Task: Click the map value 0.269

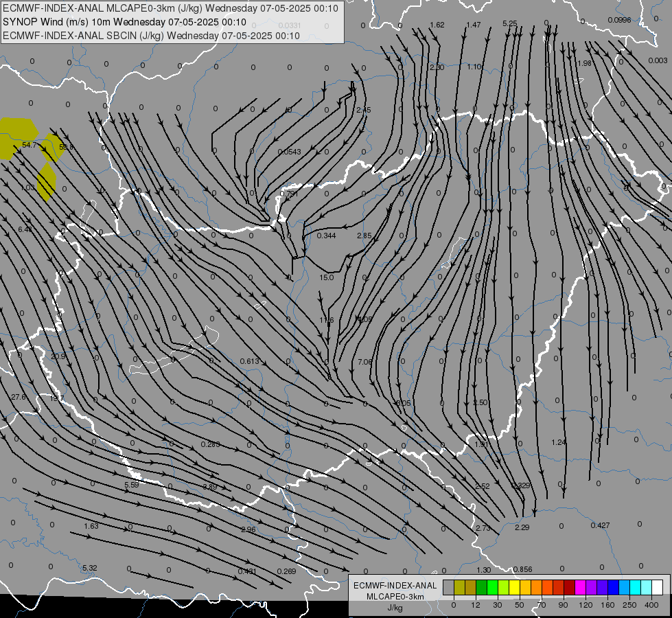Action: coord(287,571)
